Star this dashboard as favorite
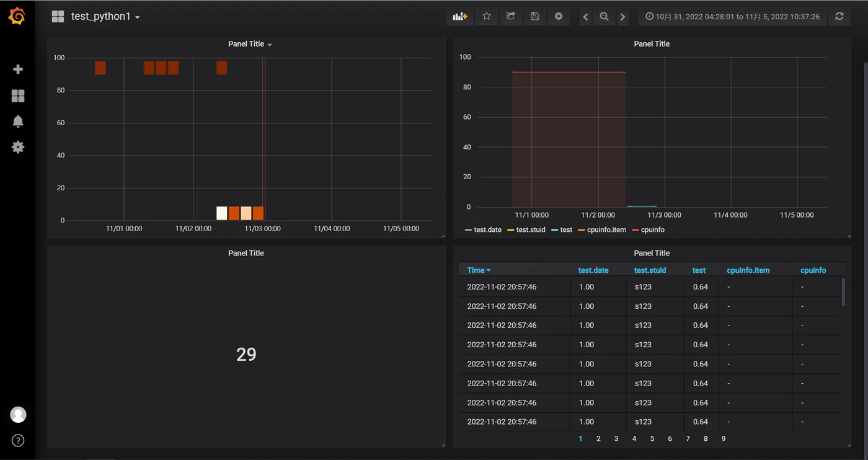This screenshot has width=868, height=460. (x=487, y=17)
